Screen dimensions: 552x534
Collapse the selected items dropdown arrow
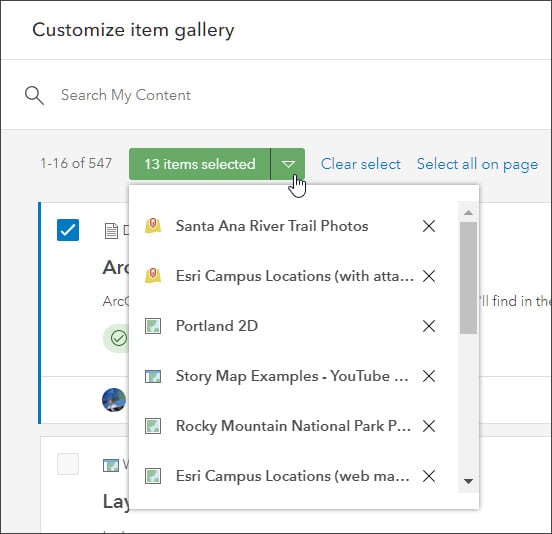(288, 164)
